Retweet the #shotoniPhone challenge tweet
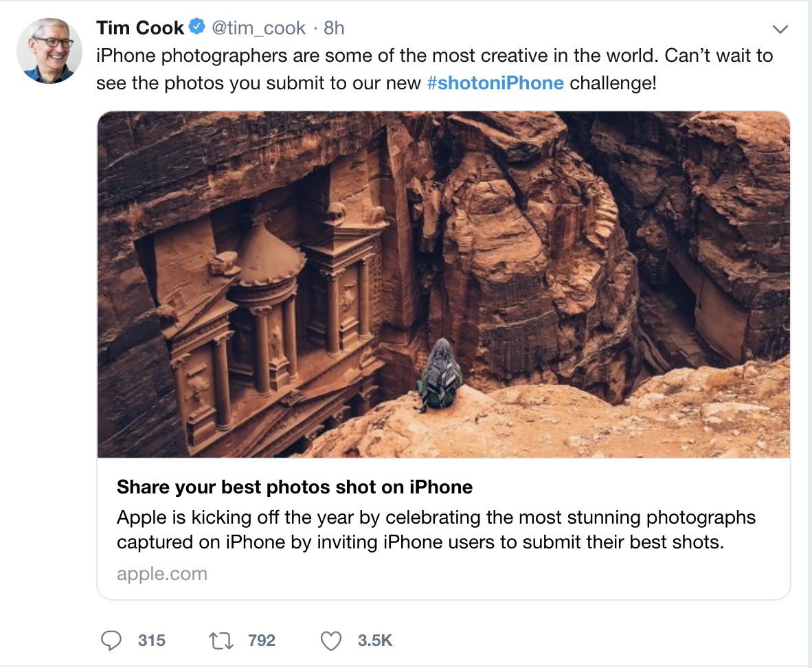 click(x=221, y=641)
